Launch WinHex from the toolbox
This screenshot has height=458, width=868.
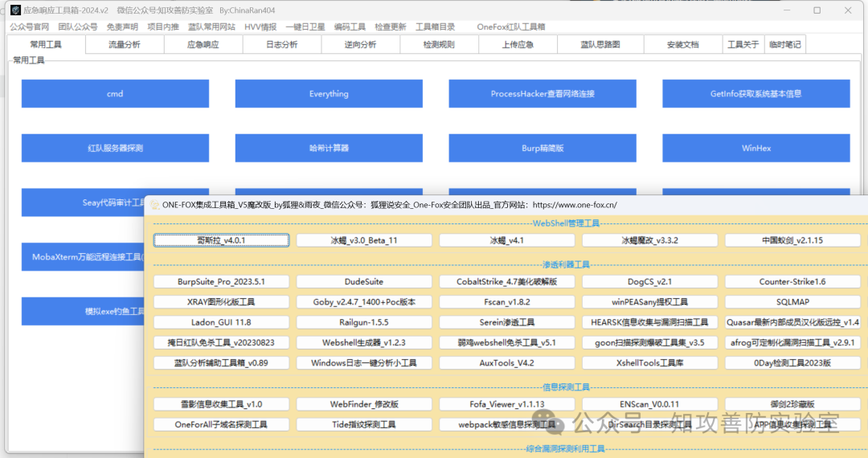click(756, 148)
